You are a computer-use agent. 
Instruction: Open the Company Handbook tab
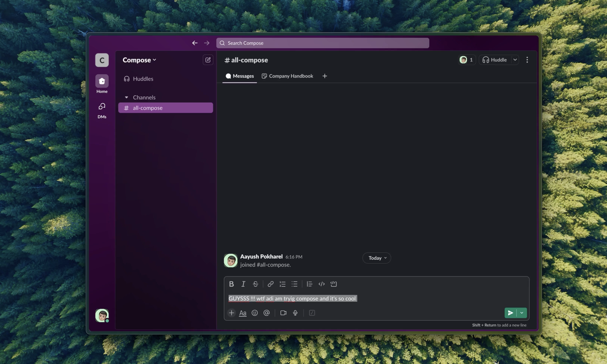point(287,76)
